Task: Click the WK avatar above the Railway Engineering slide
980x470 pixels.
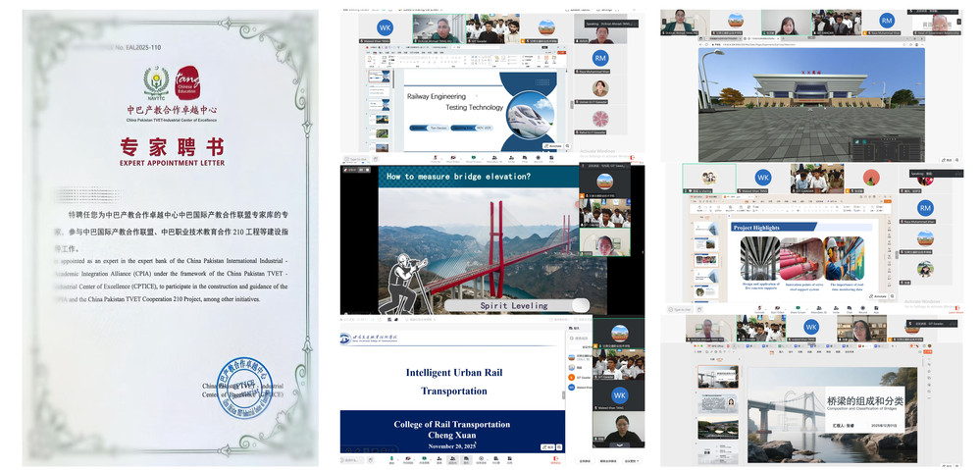Action: coord(385,27)
